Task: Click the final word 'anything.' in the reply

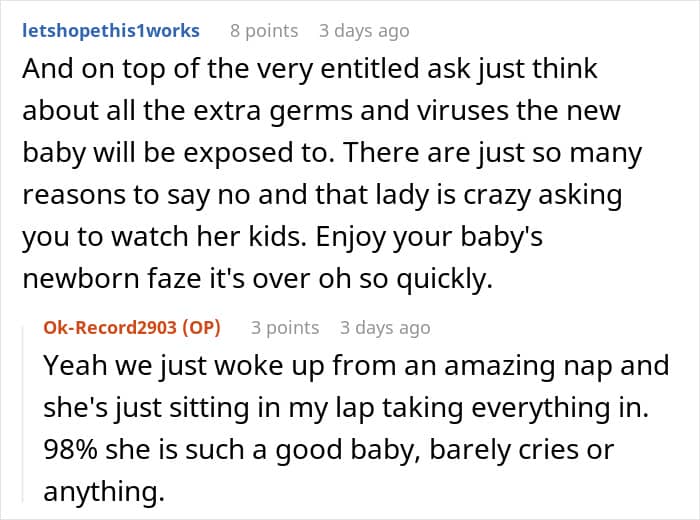Action: pos(104,492)
